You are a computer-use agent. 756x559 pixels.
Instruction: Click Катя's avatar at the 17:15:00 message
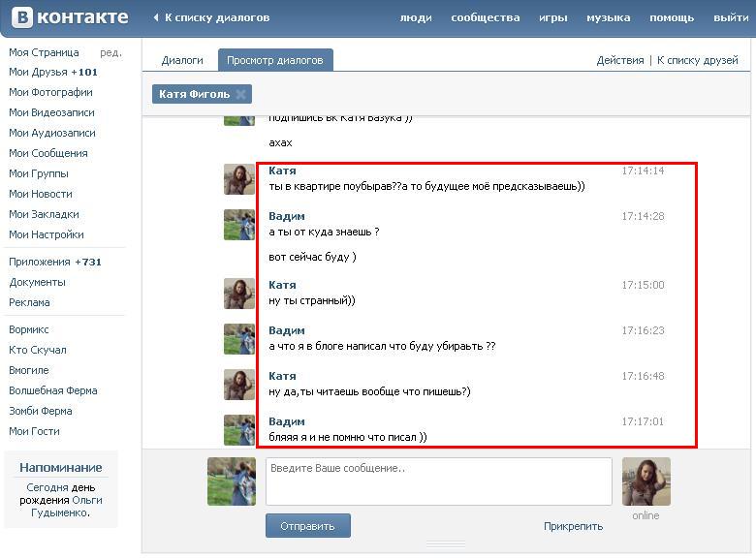click(239, 294)
